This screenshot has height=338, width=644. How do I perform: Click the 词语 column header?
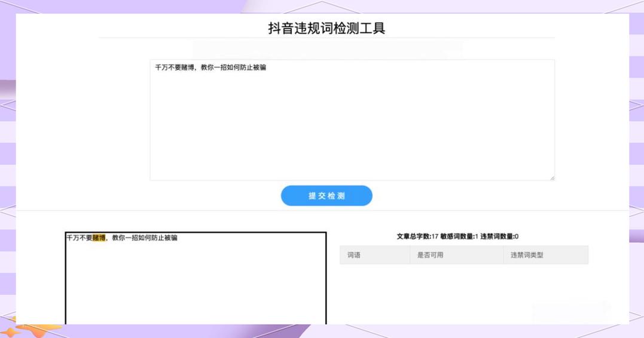click(374, 255)
